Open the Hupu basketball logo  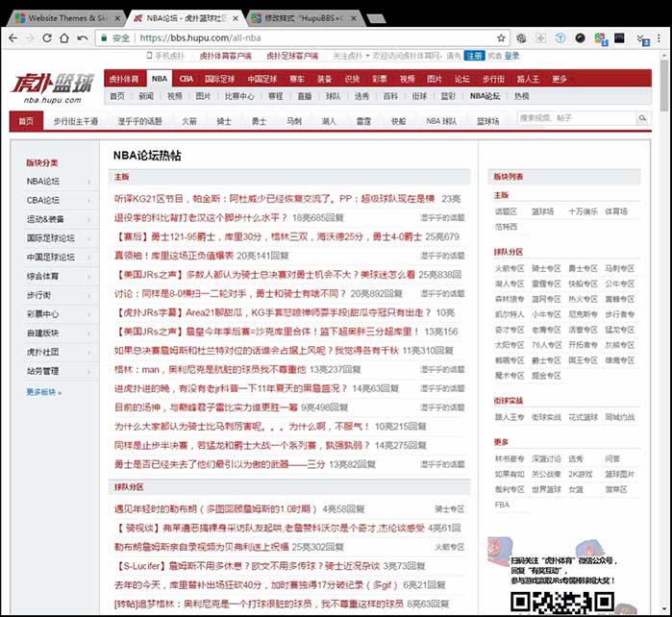(x=52, y=88)
